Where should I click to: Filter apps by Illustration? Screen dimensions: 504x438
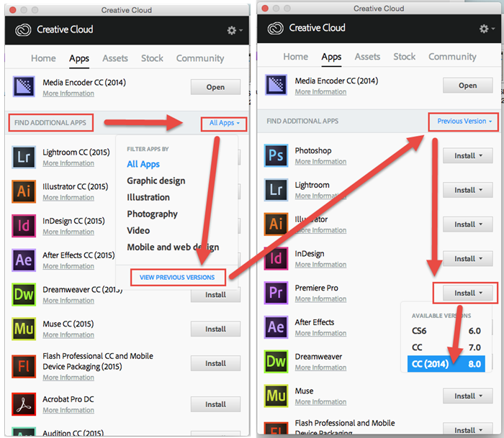(x=148, y=197)
